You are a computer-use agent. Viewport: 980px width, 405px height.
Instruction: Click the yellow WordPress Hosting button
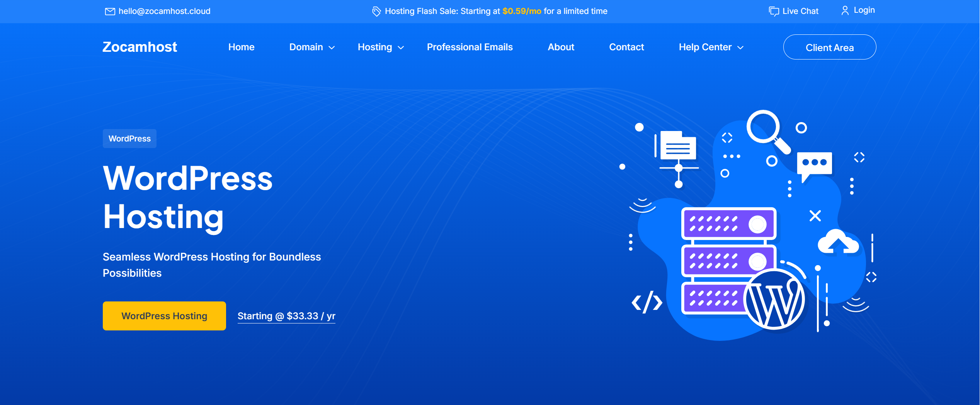pos(164,316)
